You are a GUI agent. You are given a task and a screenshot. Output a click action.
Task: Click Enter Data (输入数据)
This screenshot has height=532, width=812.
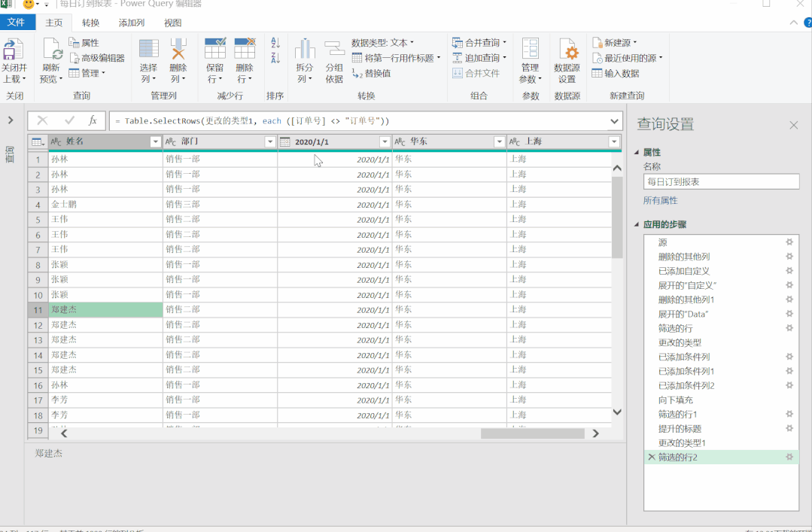point(616,73)
